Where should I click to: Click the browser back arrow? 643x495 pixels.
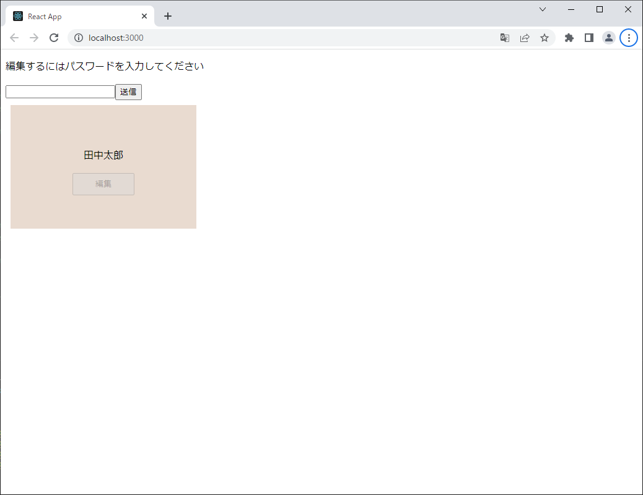coord(14,38)
